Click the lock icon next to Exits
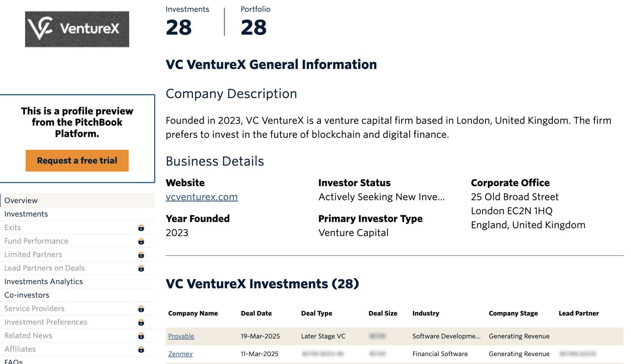 point(141,228)
